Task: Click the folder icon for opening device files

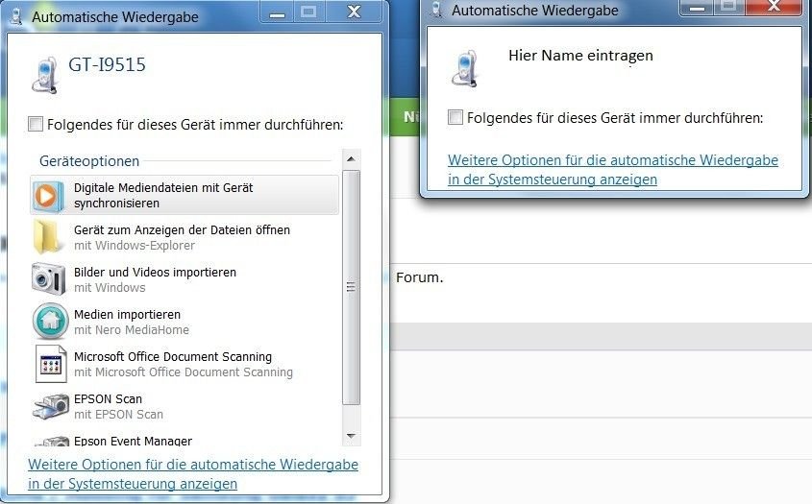Action: (47, 237)
